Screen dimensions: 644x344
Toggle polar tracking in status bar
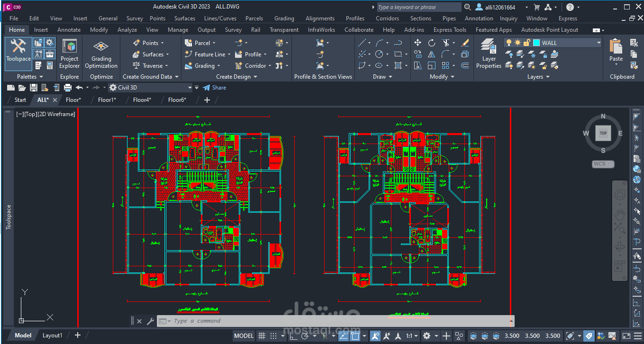305,336
